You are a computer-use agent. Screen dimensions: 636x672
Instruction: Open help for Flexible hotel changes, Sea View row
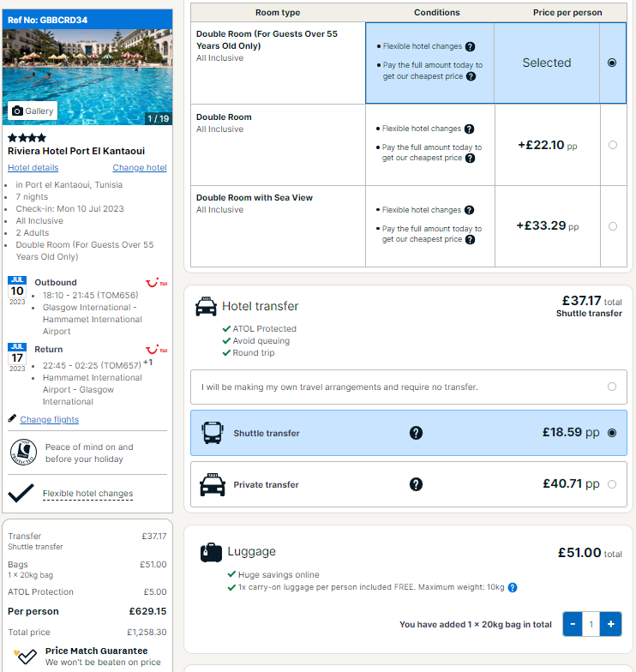(470, 210)
